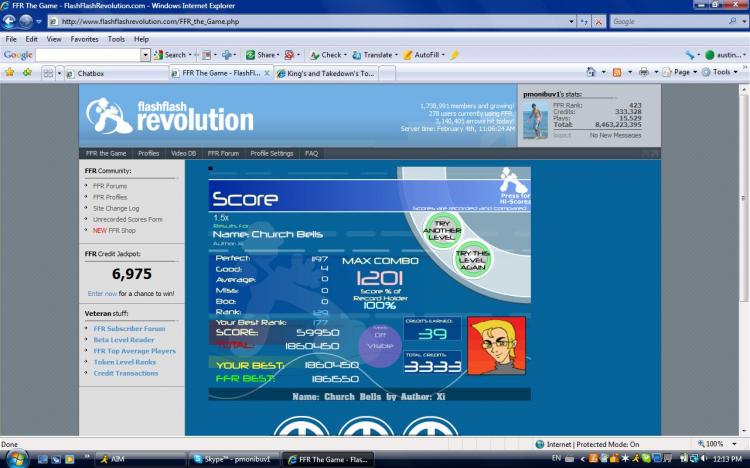Open Video DB in site navigation bar
750x468 pixels.
click(183, 154)
